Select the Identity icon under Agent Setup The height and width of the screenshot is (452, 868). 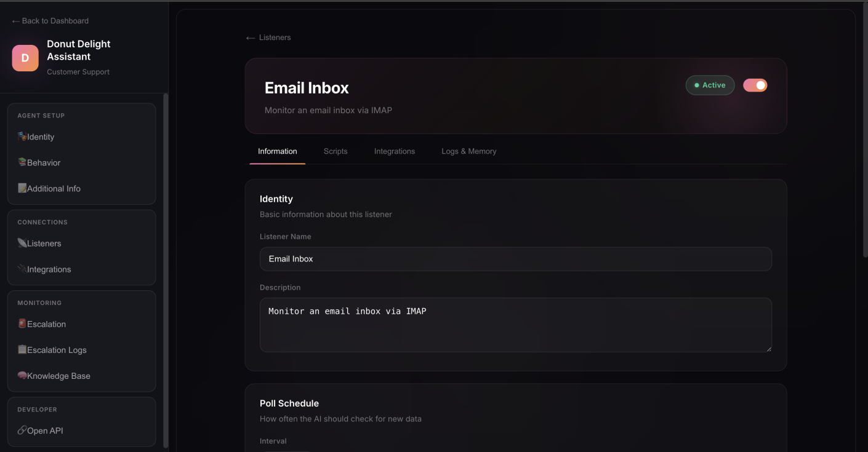click(22, 137)
